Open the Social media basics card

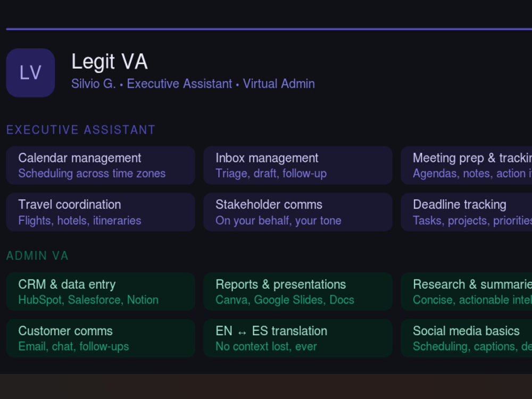click(467, 338)
